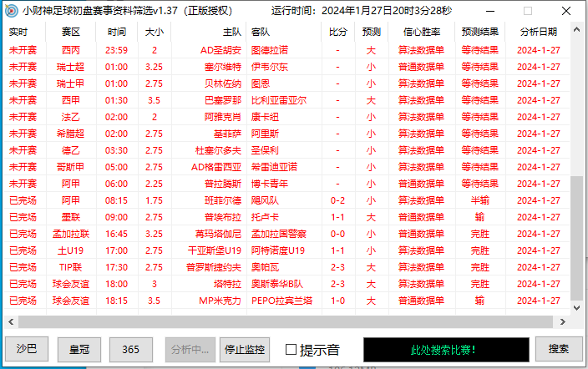Screen dimensions: 588x369
Task: Click the horizontal scrollbar left arrow
Action: point(11,321)
